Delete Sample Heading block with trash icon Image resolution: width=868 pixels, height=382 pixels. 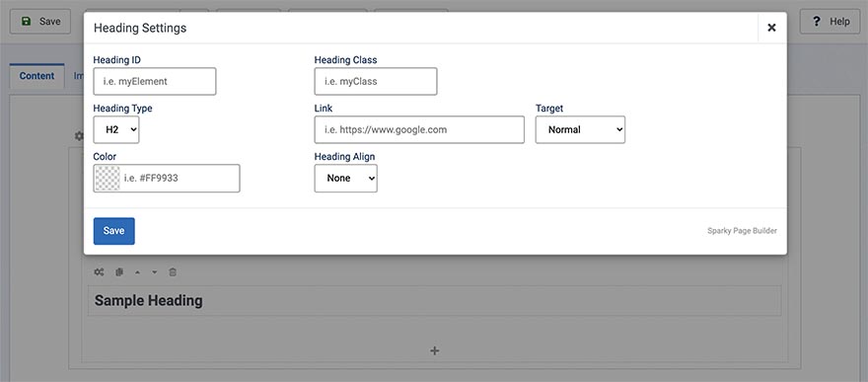pos(173,271)
